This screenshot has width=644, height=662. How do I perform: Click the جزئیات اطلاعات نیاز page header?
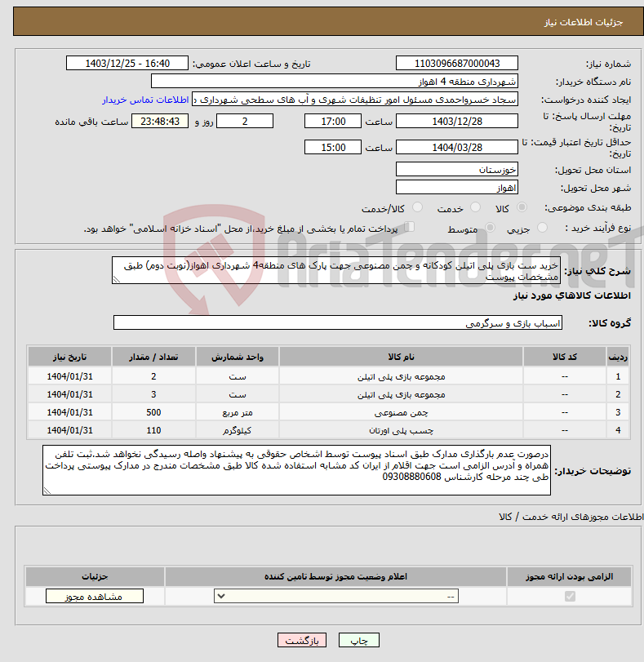583,22
